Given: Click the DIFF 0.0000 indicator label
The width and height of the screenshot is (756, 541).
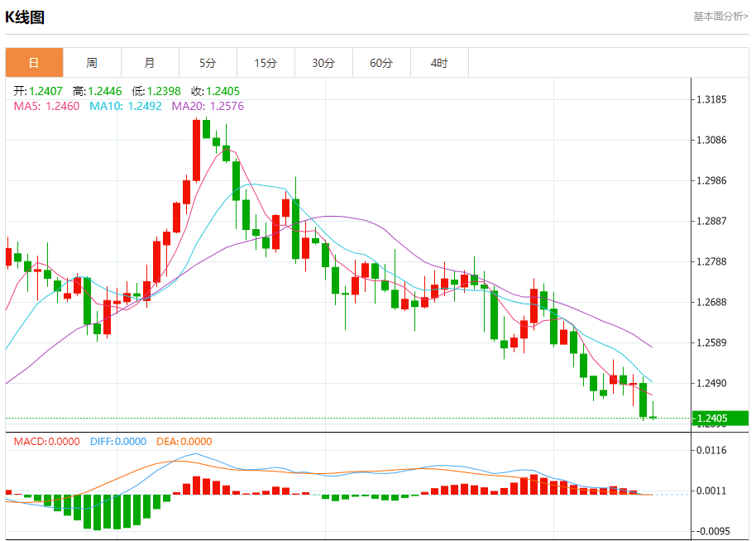Looking at the screenshot, I should 118,442.
